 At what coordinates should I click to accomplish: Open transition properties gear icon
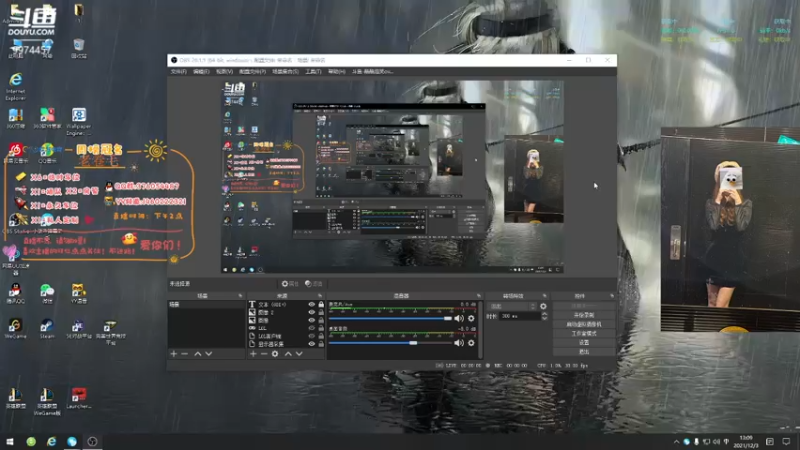[543, 306]
